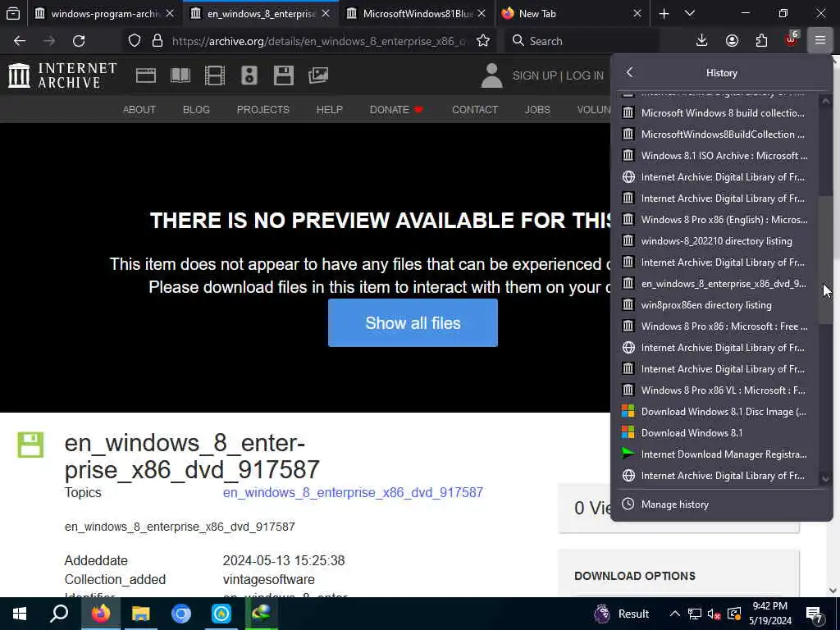The width and height of the screenshot is (840, 630).
Task: Open history entry win8prox86en directory listing
Action: [721, 305]
